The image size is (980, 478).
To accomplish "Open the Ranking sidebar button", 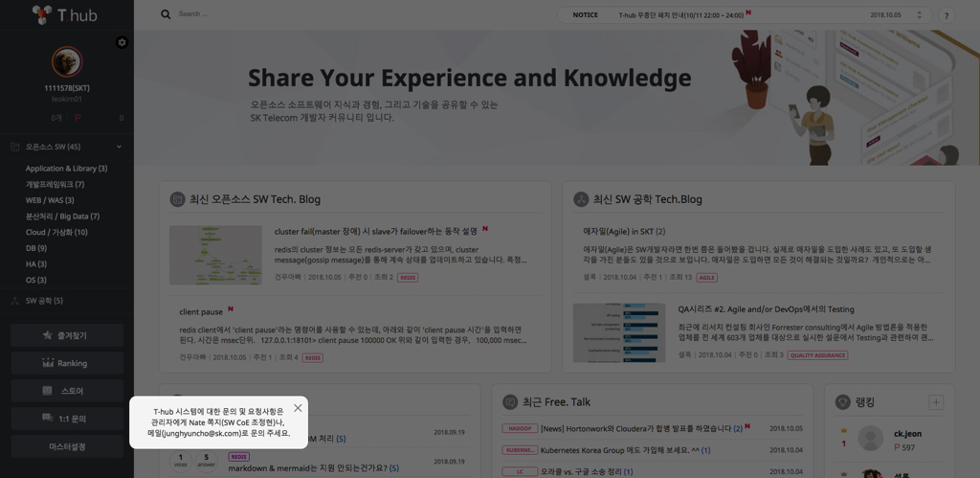I will (67, 363).
